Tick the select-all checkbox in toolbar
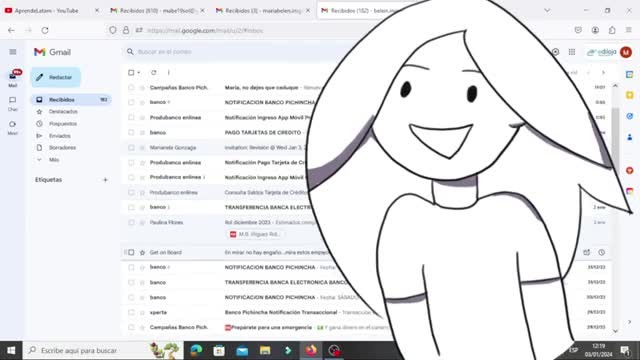Image resolution: width=640 pixels, height=360 pixels. pos(131,73)
